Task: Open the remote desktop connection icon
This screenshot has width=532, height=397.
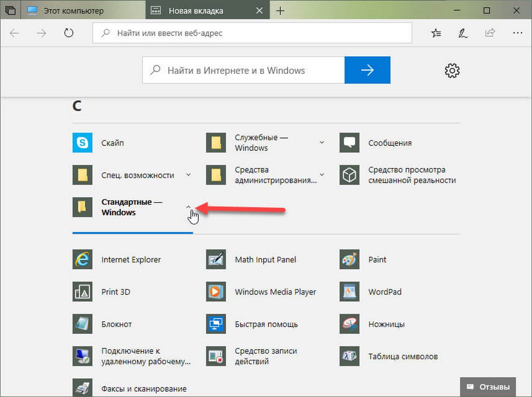Action: click(x=82, y=356)
